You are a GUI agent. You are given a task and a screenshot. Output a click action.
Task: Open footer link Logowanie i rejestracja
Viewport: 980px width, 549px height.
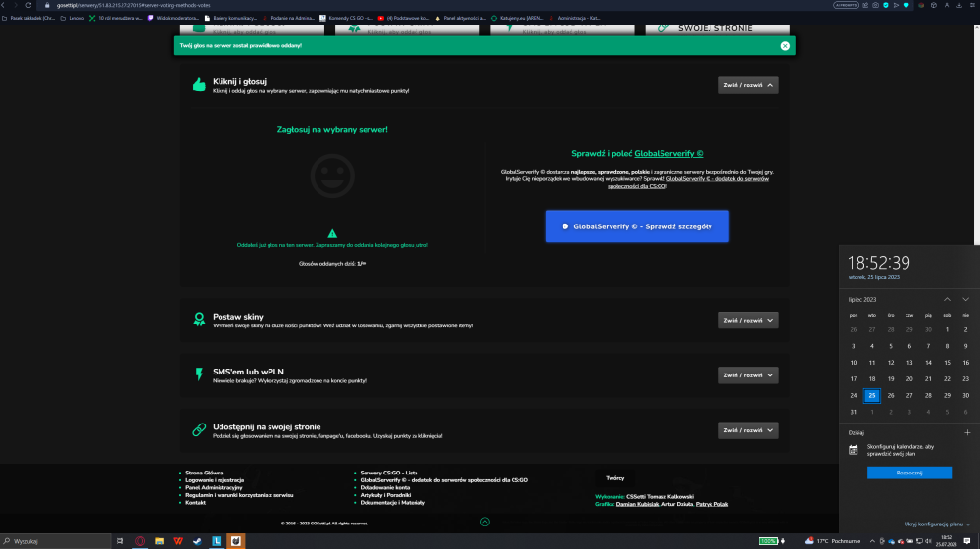point(215,480)
